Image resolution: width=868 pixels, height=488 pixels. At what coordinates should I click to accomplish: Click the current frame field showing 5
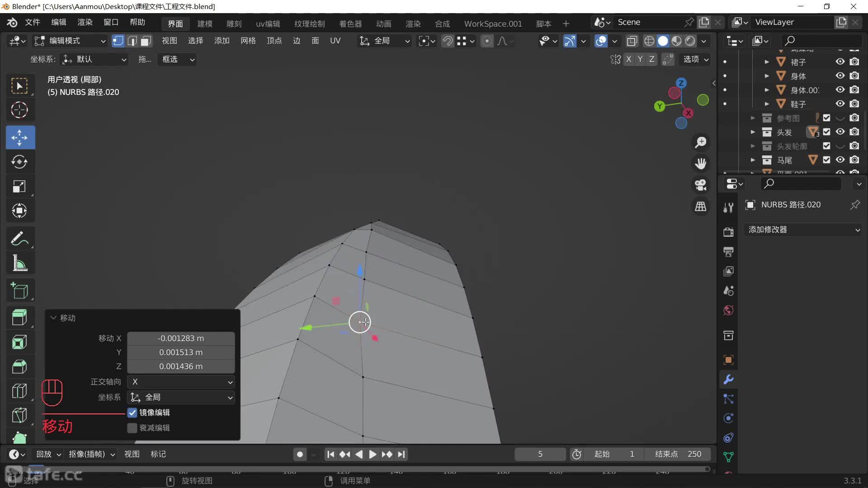pos(540,454)
